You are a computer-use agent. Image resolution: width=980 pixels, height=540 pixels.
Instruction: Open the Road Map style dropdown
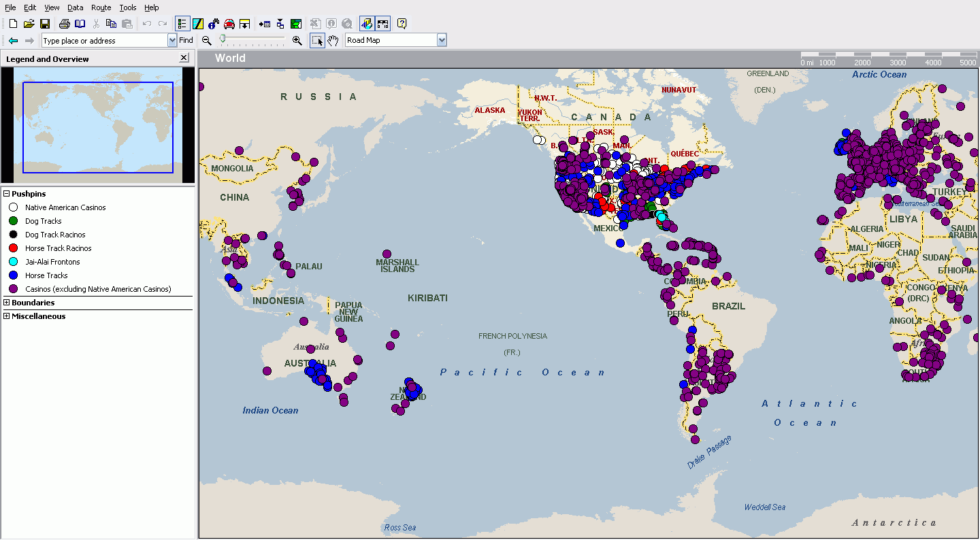442,41
